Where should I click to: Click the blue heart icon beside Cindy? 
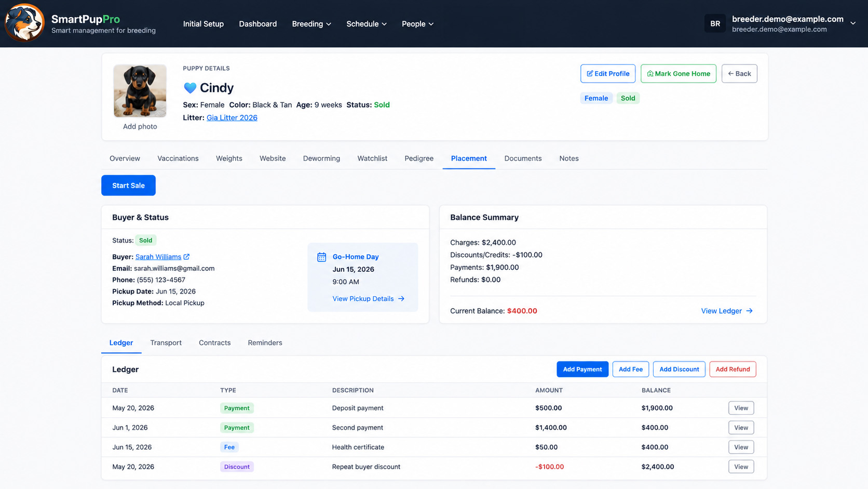coord(190,88)
